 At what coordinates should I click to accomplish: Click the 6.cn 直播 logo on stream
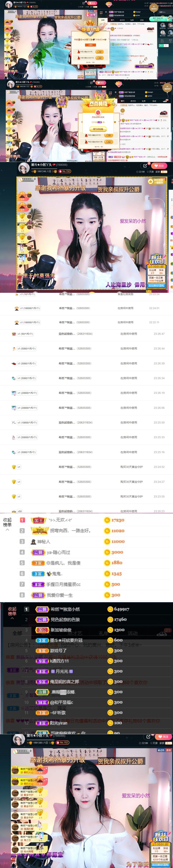coord(164,750)
